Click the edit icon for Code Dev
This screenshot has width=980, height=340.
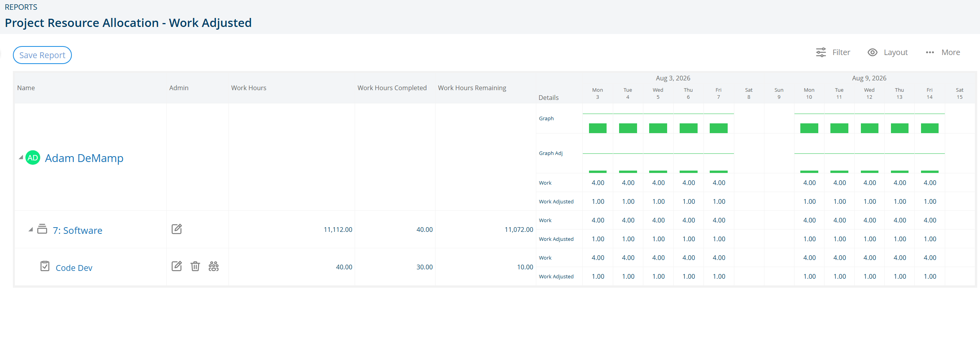177,266
